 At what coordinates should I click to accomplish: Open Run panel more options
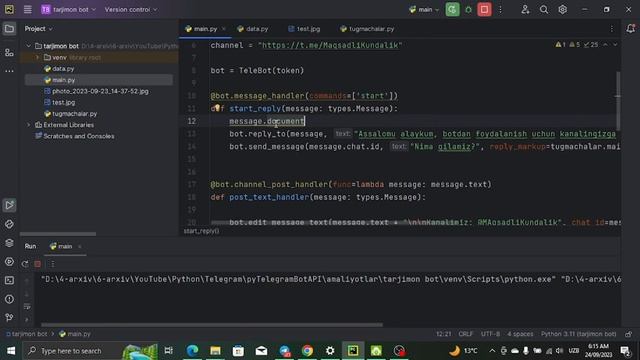[52, 264]
